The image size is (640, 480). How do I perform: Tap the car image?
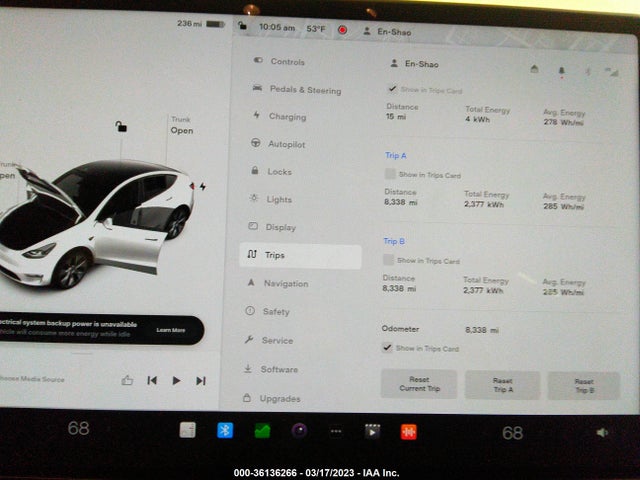pyautogui.click(x=97, y=224)
